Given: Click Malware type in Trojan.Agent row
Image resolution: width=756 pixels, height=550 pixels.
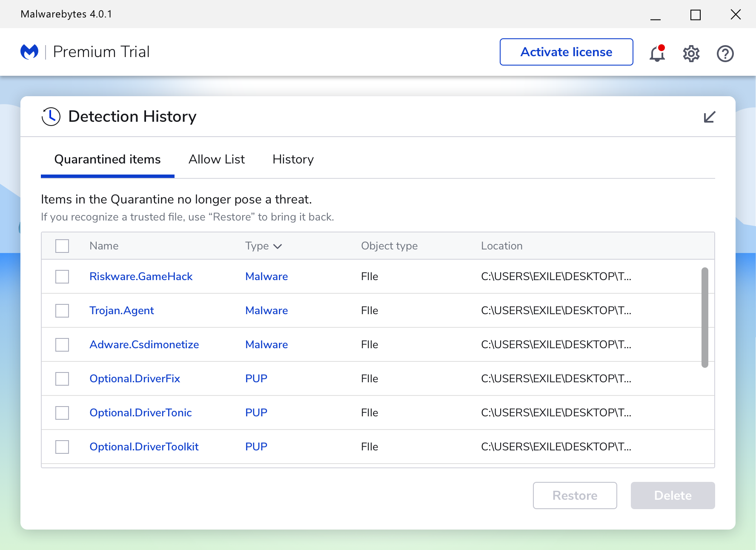Looking at the screenshot, I should (x=266, y=311).
